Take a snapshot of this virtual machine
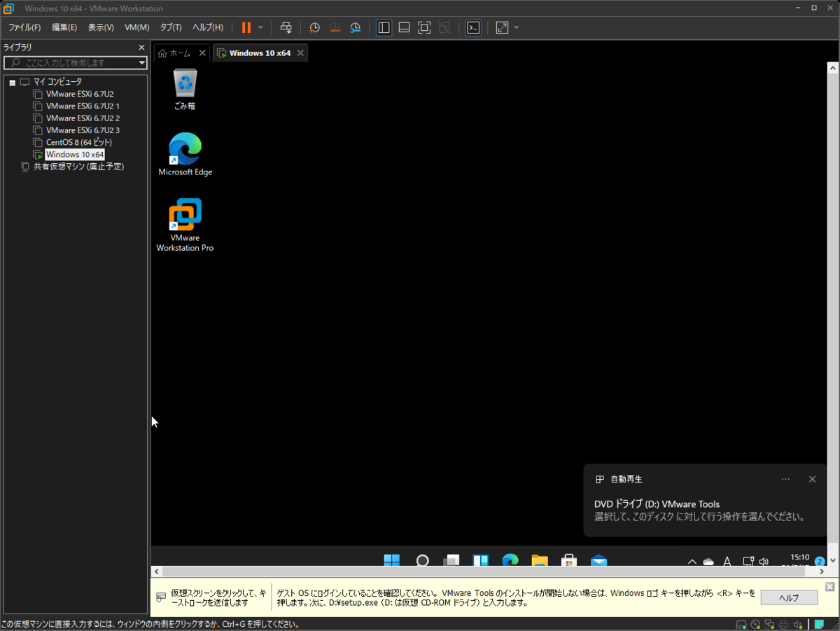Screen dimensions: 840x631 (315, 27)
